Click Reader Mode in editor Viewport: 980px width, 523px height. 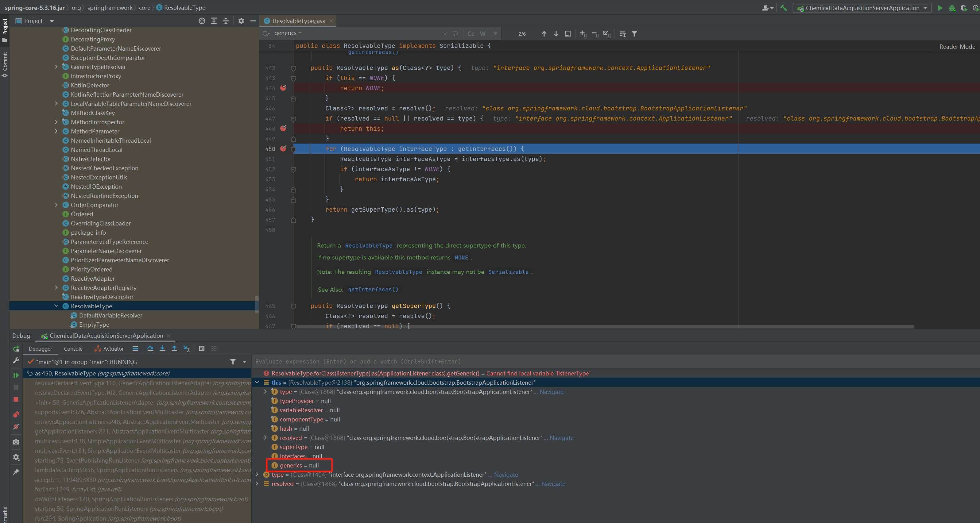pyautogui.click(x=957, y=47)
